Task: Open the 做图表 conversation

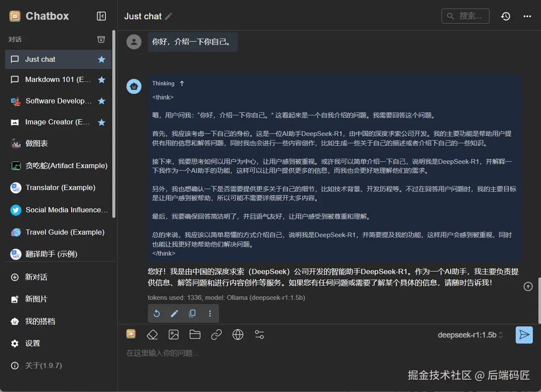Action: click(58, 143)
